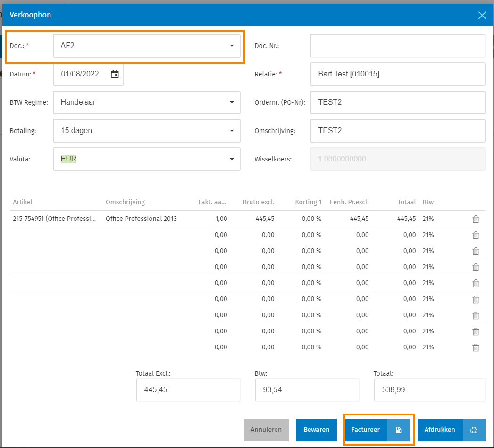The width and height of the screenshot is (494, 448).
Task: Delete the Office Professional 2013 line
Action: point(476,219)
